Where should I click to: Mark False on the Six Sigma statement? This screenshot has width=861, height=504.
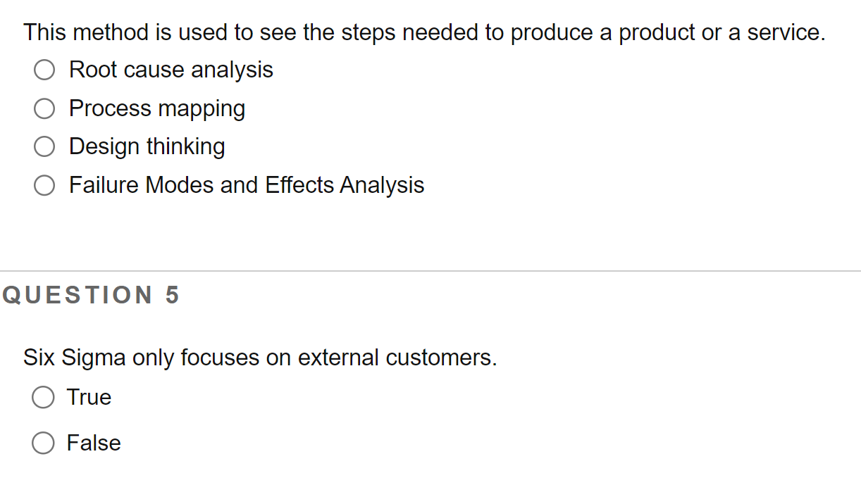pyautogui.click(x=43, y=443)
